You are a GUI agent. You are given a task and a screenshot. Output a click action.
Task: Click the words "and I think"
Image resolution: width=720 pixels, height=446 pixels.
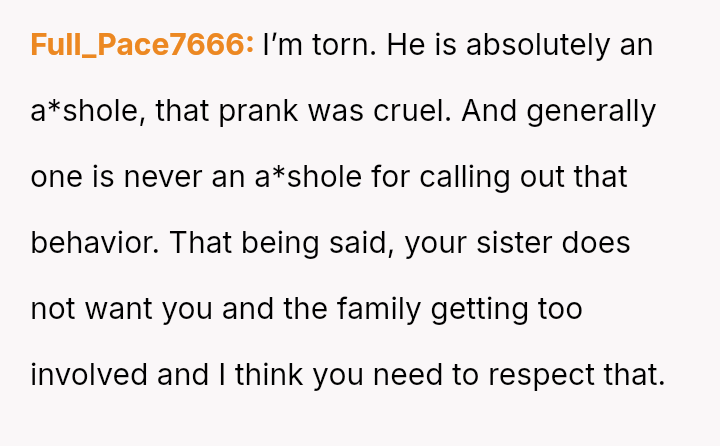pyautogui.click(x=231, y=375)
